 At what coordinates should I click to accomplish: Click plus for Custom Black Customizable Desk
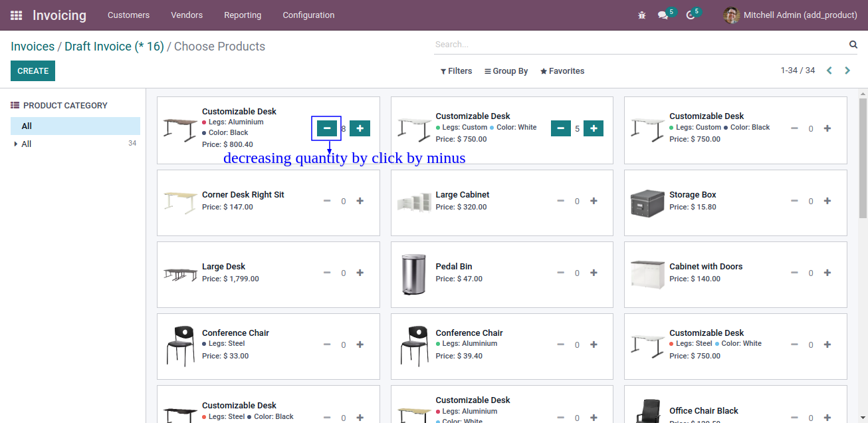tap(827, 128)
